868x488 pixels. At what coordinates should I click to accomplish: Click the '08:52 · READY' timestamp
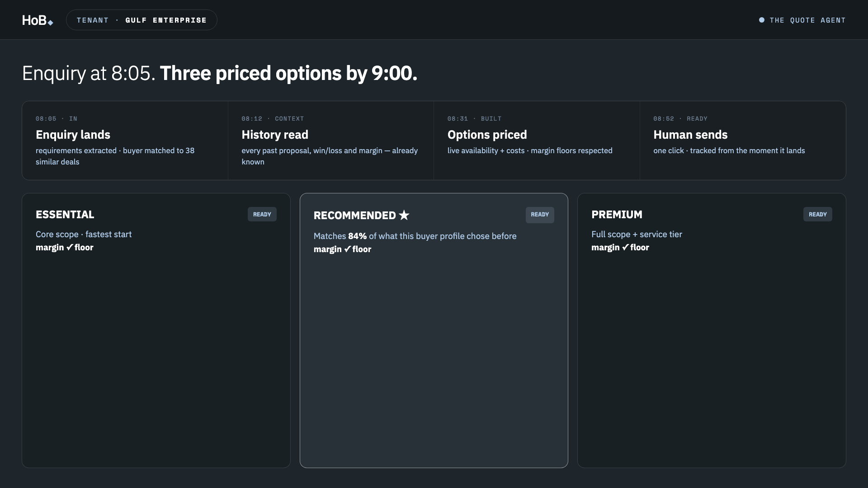pos(680,119)
